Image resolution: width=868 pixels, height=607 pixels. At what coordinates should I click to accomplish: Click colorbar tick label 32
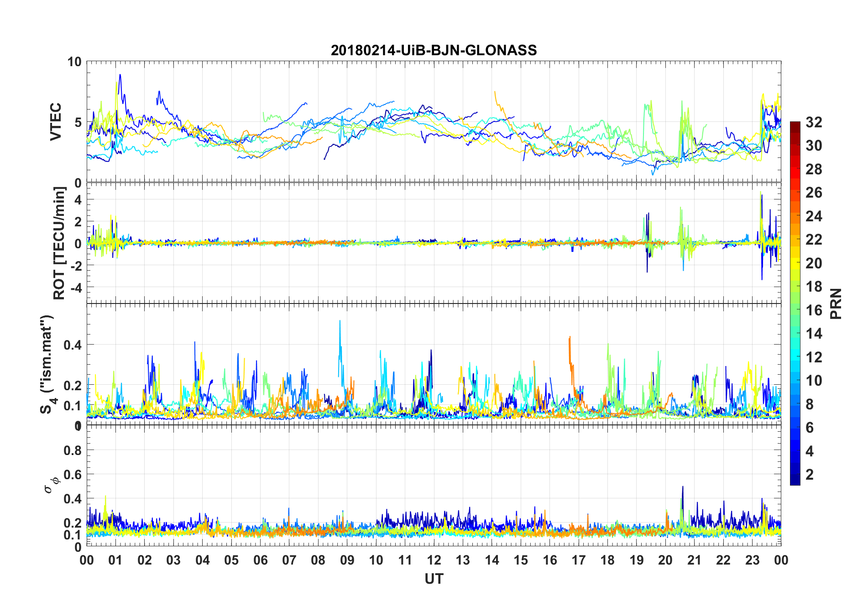(x=814, y=122)
